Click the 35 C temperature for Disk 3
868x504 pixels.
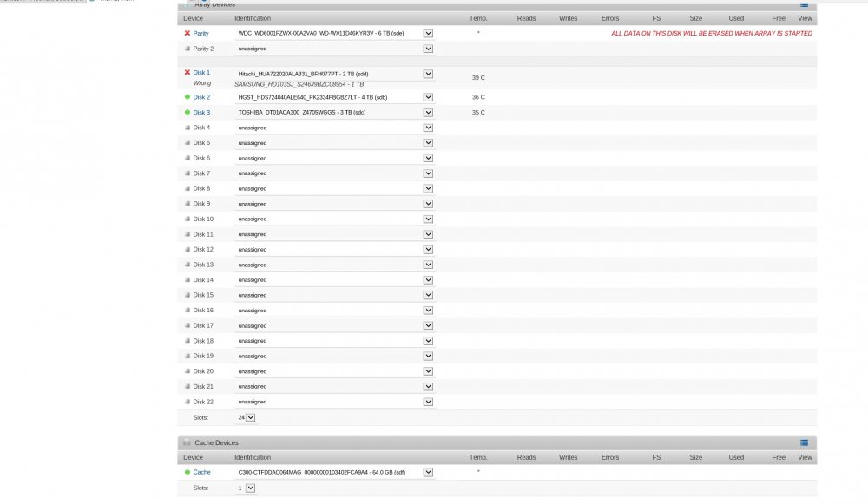(478, 112)
